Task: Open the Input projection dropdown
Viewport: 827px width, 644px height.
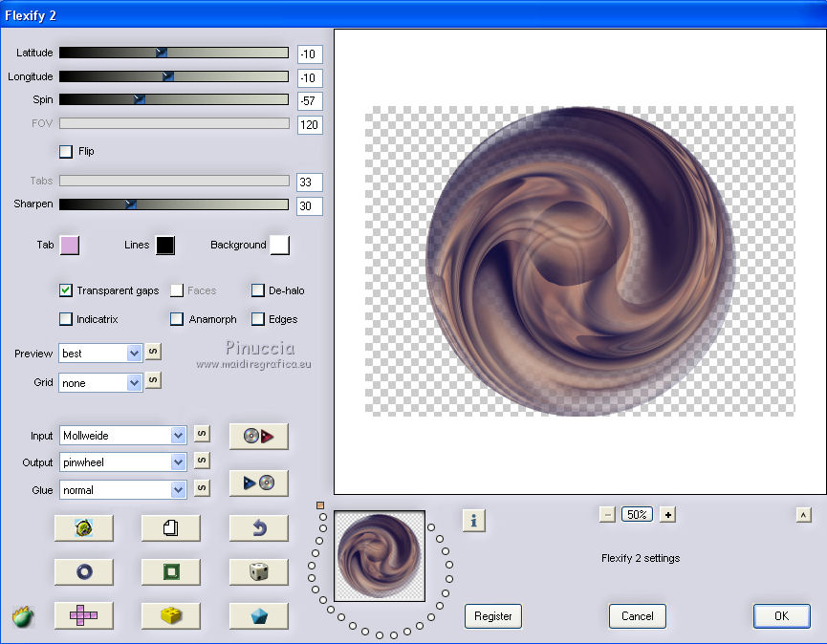Action: click(x=123, y=436)
